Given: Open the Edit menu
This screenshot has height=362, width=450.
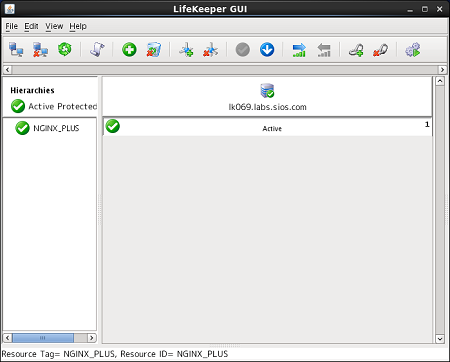Looking at the screenshot, I should 31,26.
